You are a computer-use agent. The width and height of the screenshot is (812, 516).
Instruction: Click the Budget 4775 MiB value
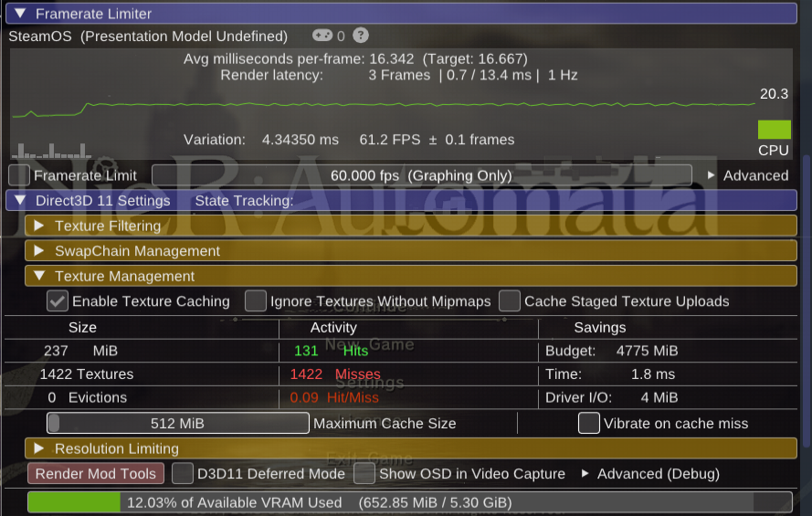point(611,351)
